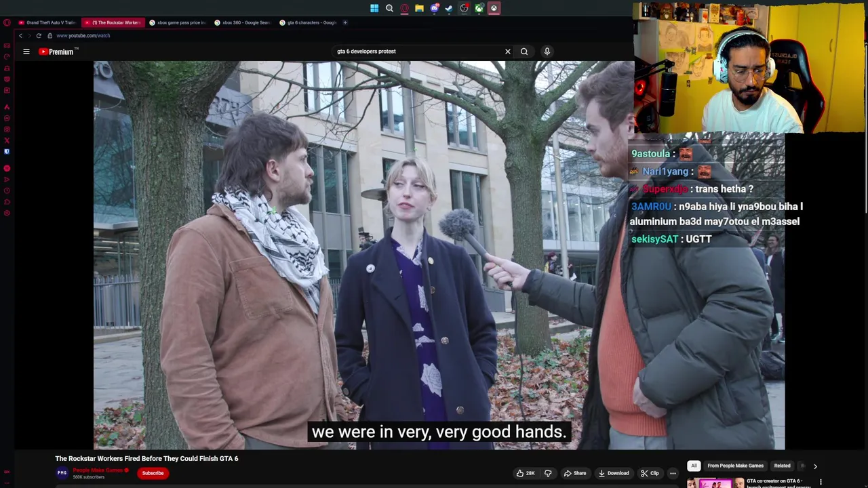Open Windows taskbar search
Screen dimensions: 868x488
tap(389, 8)
